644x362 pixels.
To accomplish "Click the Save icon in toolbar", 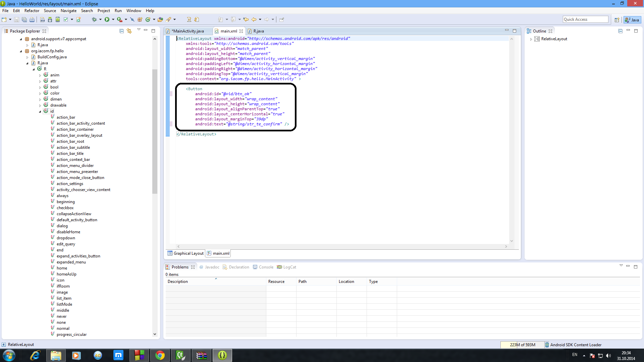I will tap(16, 19).
